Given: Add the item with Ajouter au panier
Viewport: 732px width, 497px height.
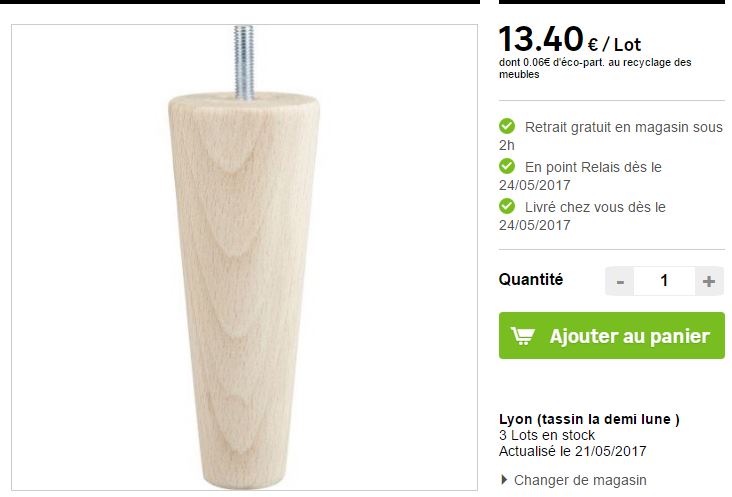Looking at the screenshot, I should (x=612, y=336).
